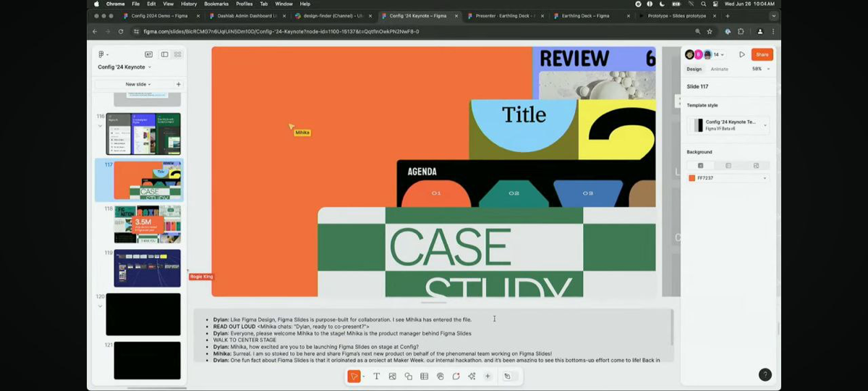Screen dimensions: 868x391
Task: Open Template style Config '24 Keynote dropdown
Action: click(728, 125)
